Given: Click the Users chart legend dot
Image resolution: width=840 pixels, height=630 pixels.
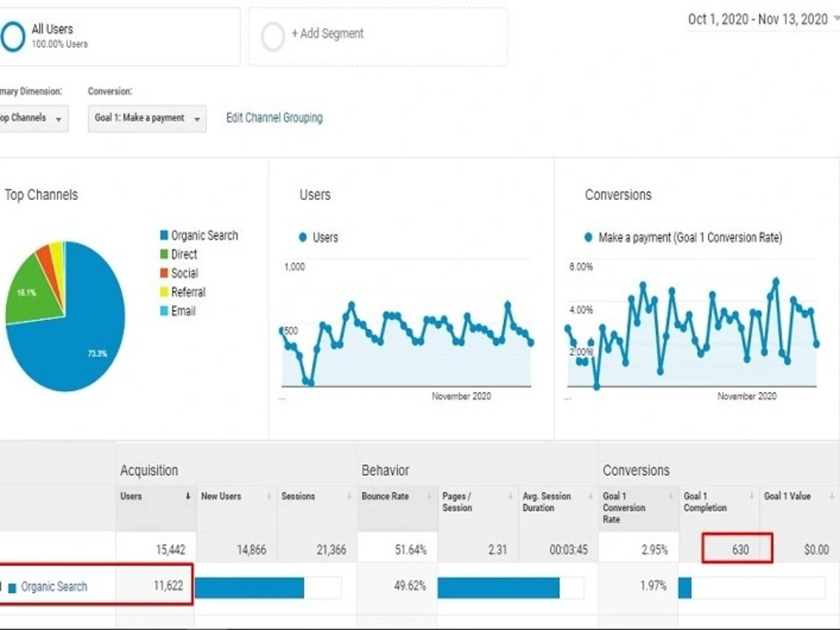Looking at the screenshot, I should [302, 238].
